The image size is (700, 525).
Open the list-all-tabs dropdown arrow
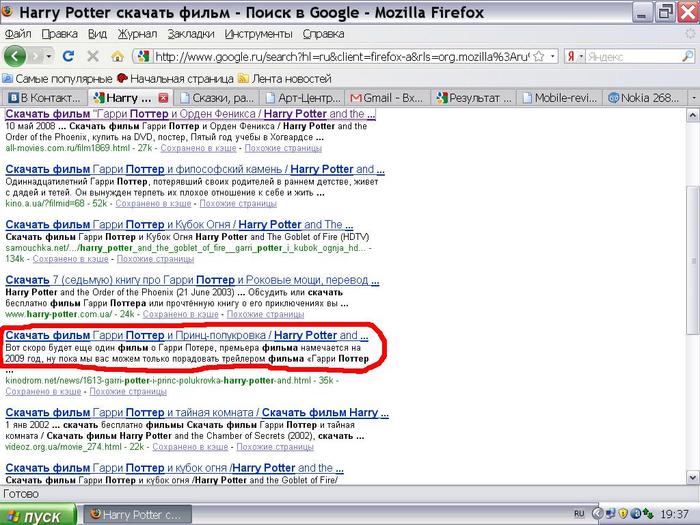(x=693, y=98)
